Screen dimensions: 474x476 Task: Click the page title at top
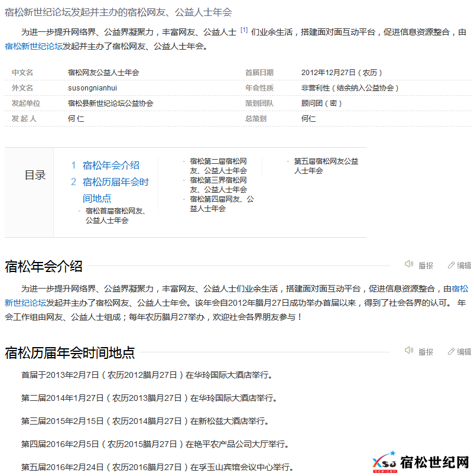(118, 12)
